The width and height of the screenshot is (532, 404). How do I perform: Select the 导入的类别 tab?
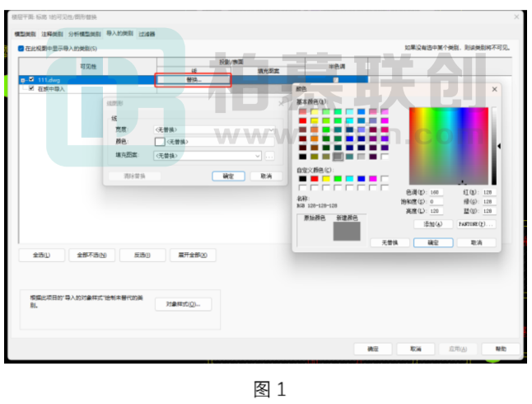point(119,33)
